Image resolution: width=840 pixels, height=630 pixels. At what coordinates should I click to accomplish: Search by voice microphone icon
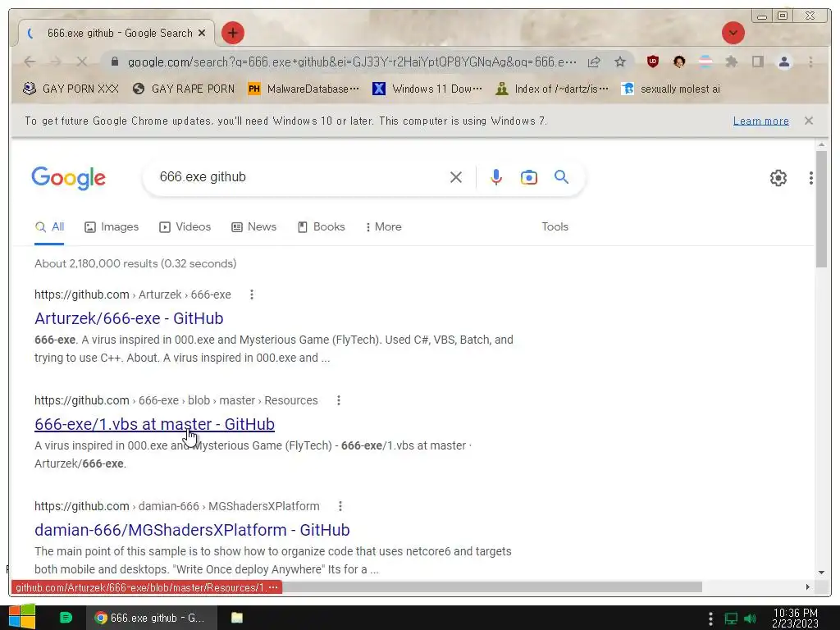coord(496,177)
